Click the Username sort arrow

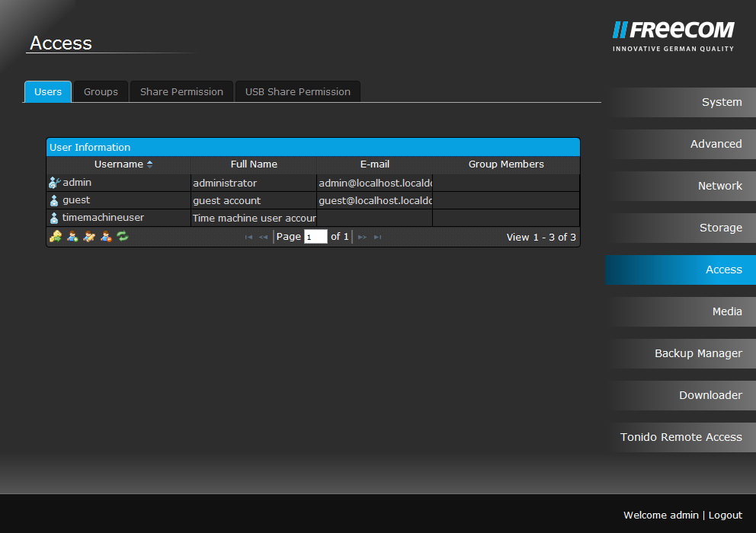(x=150, y=164)
